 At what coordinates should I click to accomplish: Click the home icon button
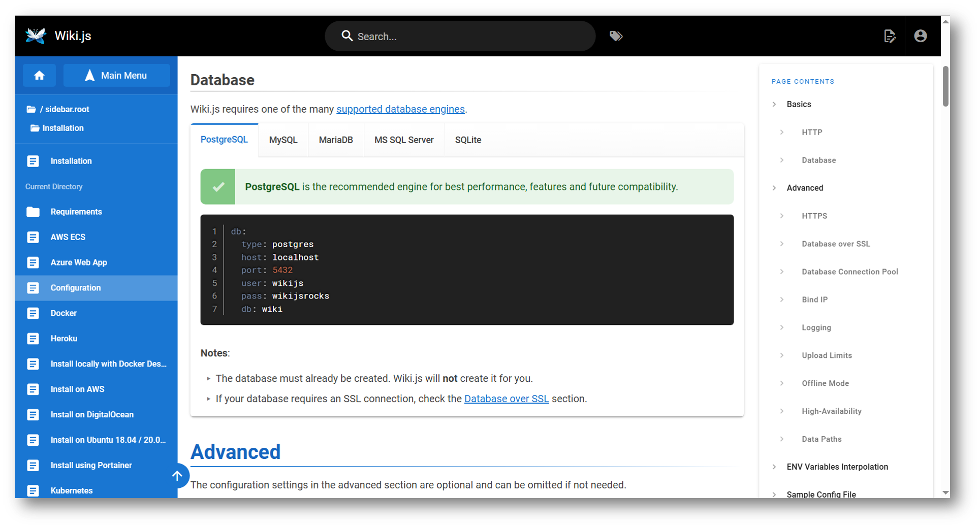39,76
